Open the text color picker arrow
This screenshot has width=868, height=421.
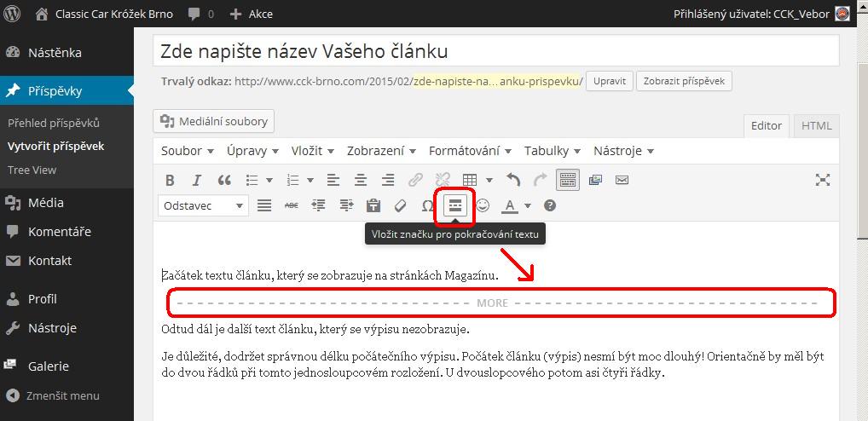tap(528, 205)
